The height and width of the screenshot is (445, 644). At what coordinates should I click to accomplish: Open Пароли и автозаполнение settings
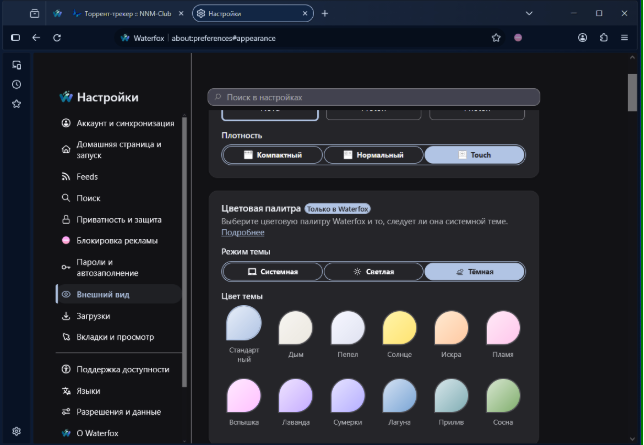pyautogui.click(x=118, y=267)
